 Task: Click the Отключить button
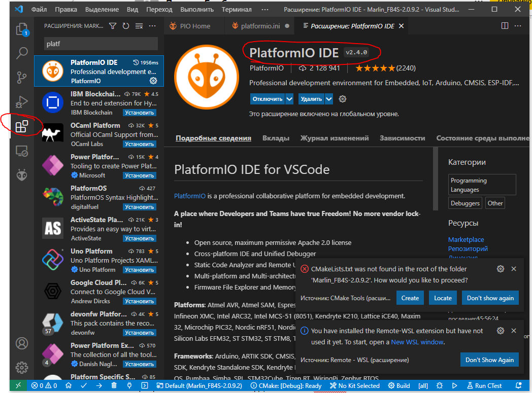(268, 99)
